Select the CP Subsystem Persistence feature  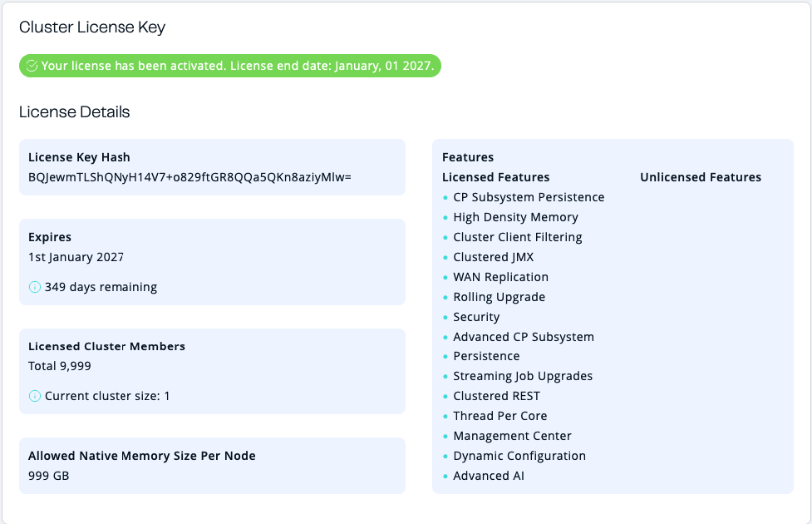(x=529, y=197)
